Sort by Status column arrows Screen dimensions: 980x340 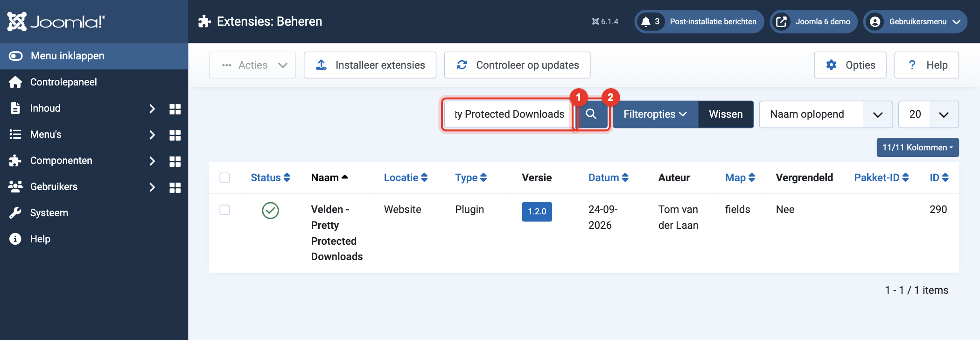270,177
